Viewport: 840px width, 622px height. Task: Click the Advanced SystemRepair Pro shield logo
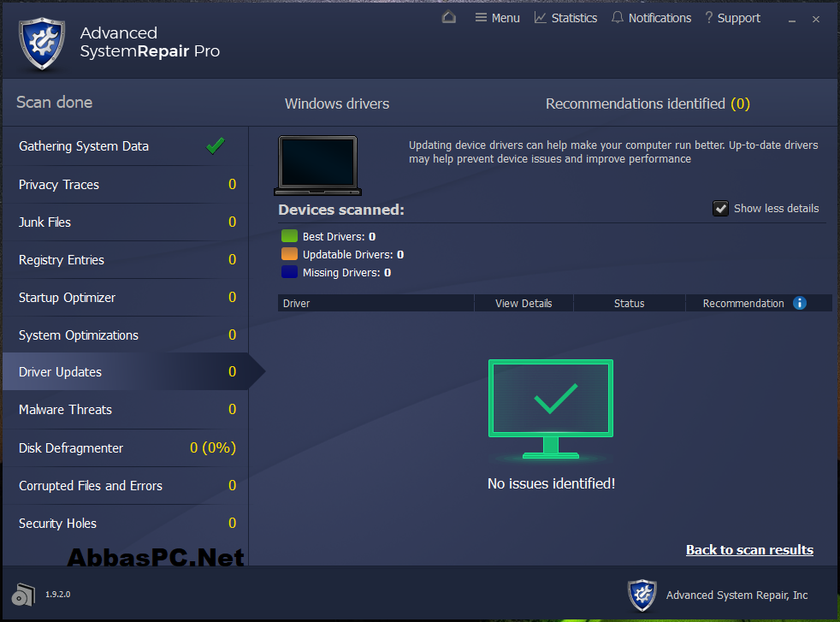pyautogui.click(x=42, y=44)
